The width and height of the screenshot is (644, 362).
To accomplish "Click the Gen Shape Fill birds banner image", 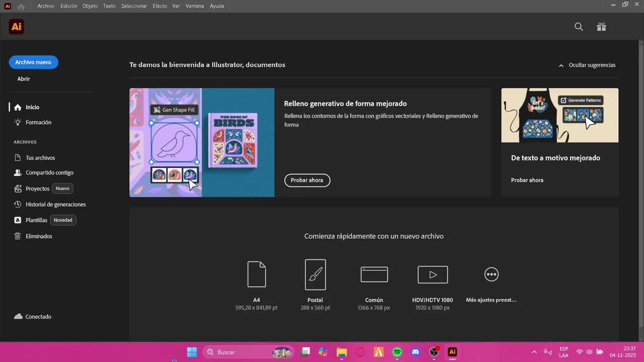I will pos(202,142).
